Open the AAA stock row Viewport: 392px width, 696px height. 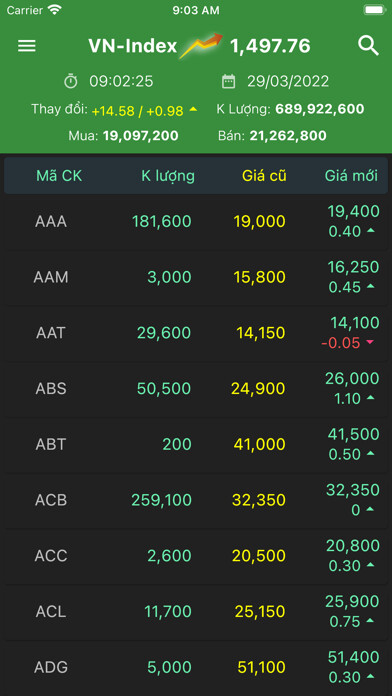(x=196, y=221)
